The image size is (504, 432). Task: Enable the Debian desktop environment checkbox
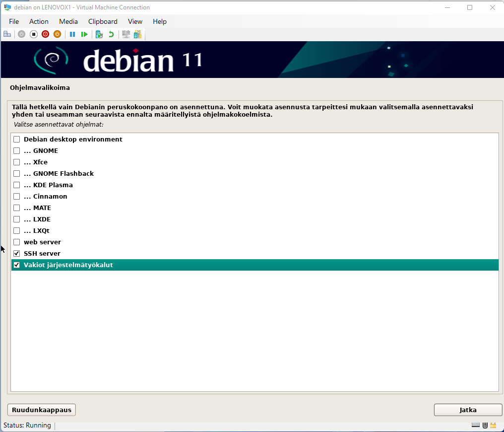[17, 140]
